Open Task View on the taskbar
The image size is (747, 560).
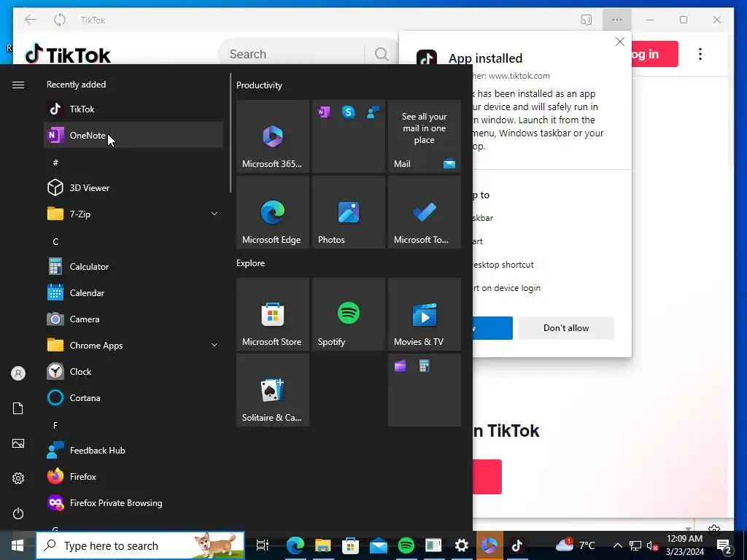263,545
